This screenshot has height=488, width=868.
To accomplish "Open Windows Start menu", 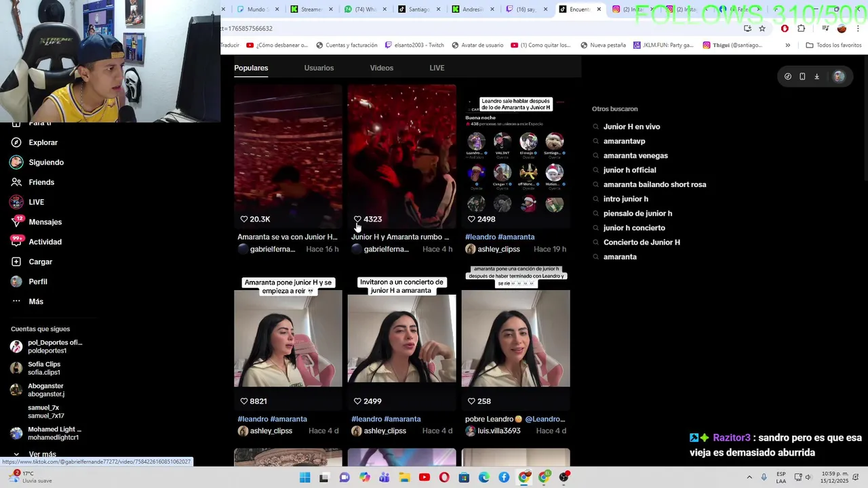I will pos(305,478).
